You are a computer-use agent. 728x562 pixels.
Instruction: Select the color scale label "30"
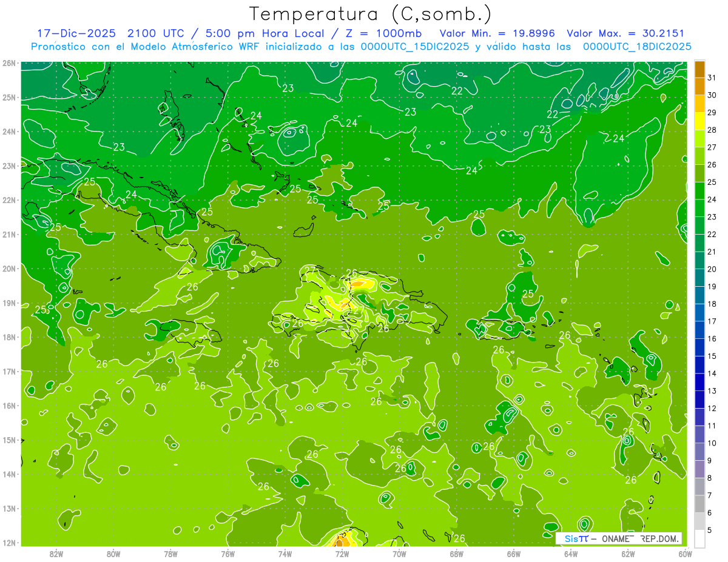click(712, 95)
